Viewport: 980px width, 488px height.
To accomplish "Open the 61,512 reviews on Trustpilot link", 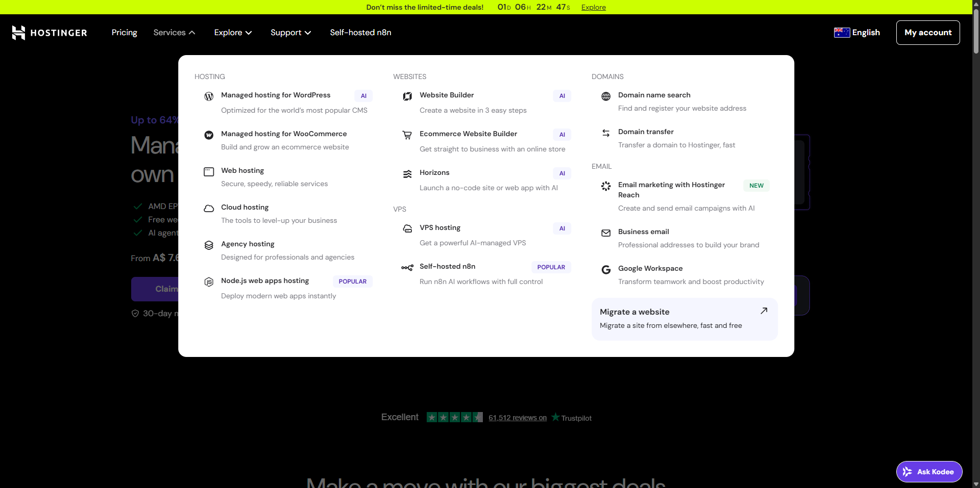I will (x=518, y=418).
